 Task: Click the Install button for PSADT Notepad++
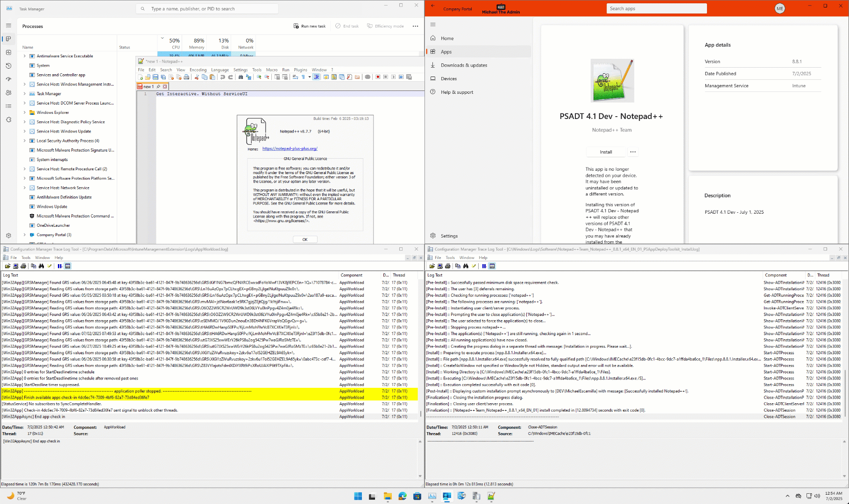tap(606, 152)
